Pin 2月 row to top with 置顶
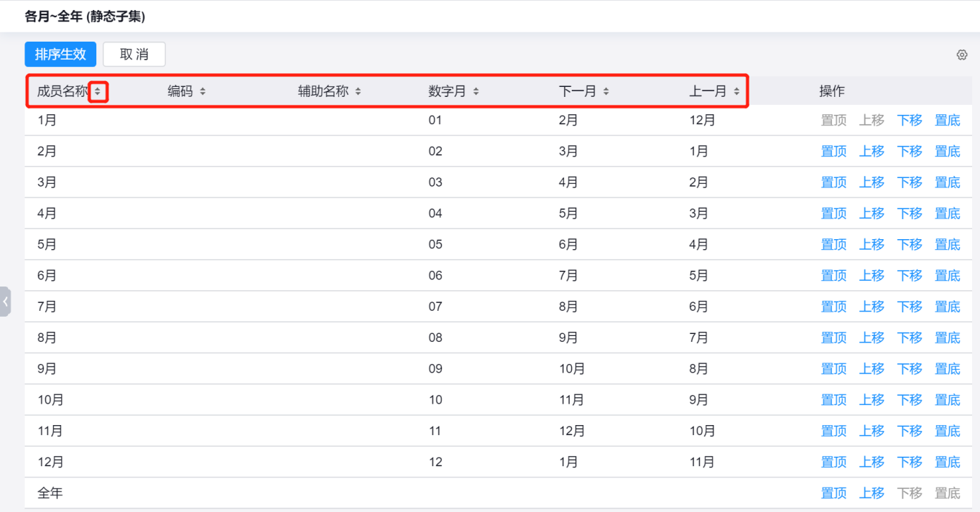Screen dimensions: 980x512 [x=833, y=152]
